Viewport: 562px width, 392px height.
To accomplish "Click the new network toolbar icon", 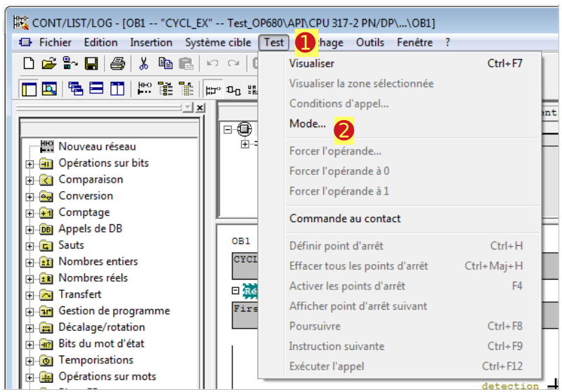I will pos(145,88).
